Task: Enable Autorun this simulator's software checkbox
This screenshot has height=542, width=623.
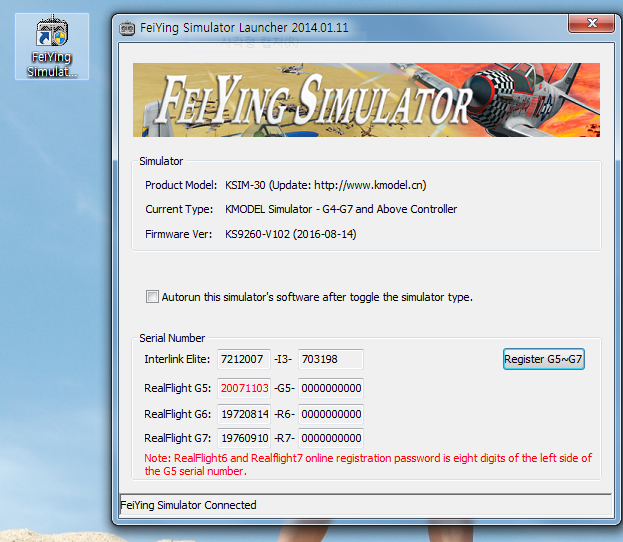Action: tap(152, 296)
